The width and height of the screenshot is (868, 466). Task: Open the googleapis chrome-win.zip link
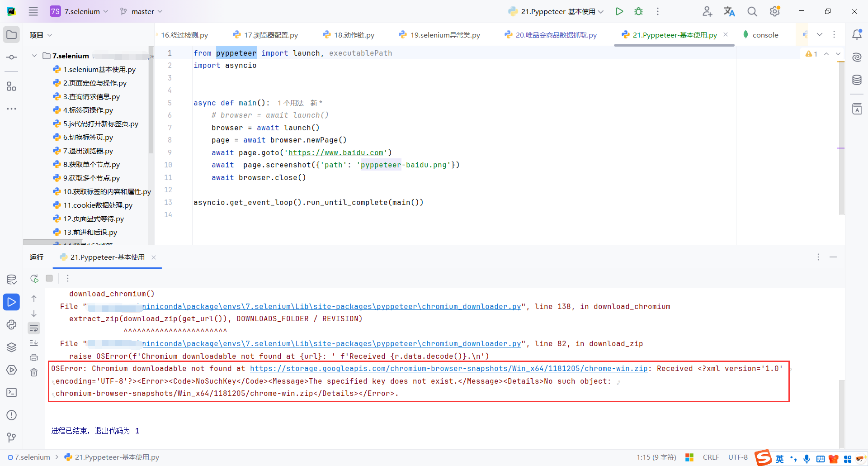click(449, 369)
